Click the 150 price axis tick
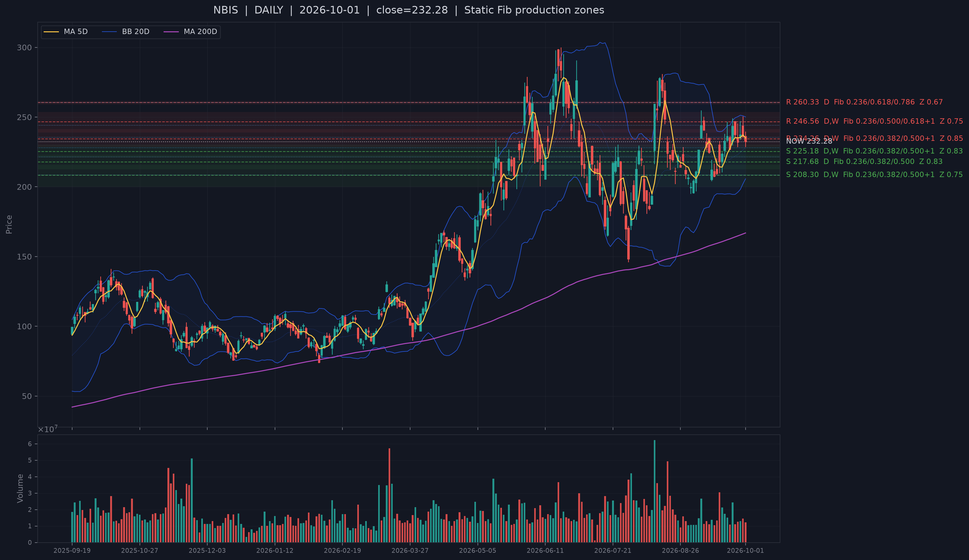 tap(24, 257)
